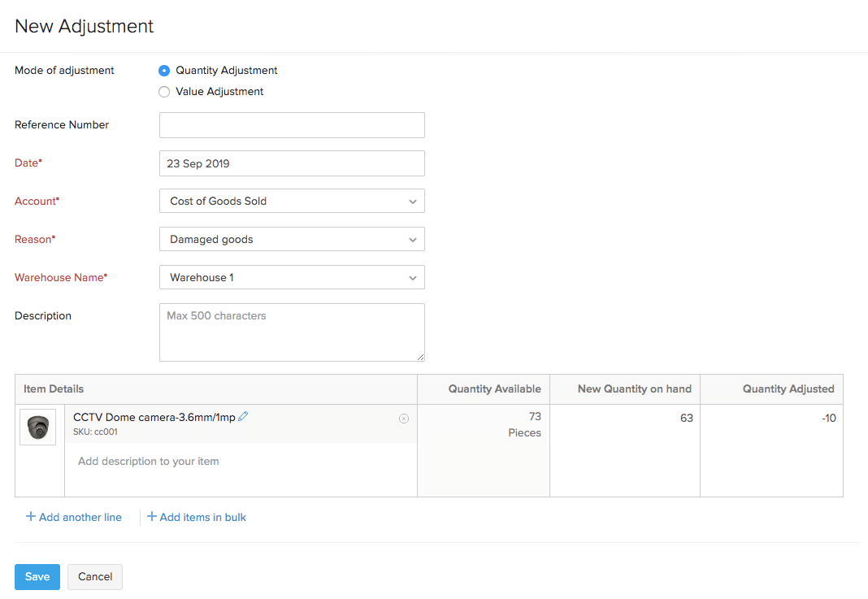Image resolution: width=868 pixels, height=599 pixels.
Task: Select the Quantity Adjustment radio button
Action: tap(163, 71)
